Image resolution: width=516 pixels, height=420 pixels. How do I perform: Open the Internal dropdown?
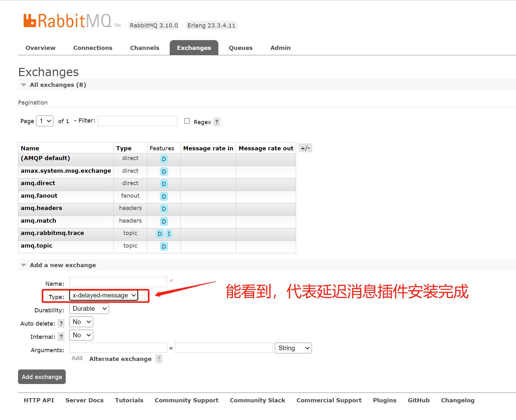(x=81, y=335)
